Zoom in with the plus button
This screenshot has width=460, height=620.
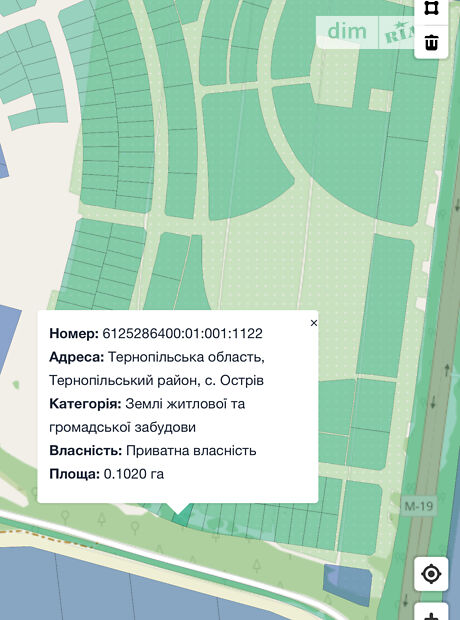(431, 614)
